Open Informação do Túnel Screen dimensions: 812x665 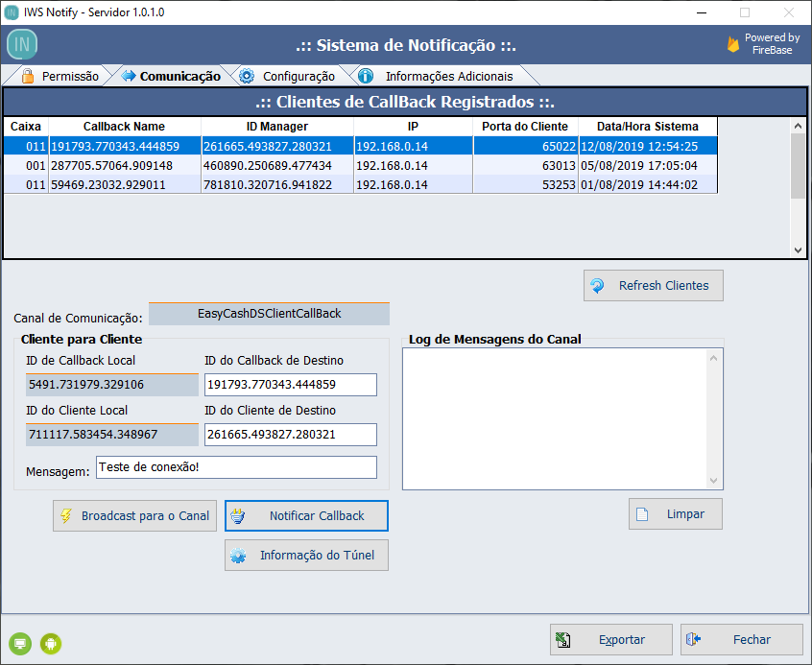coord(306,556)
